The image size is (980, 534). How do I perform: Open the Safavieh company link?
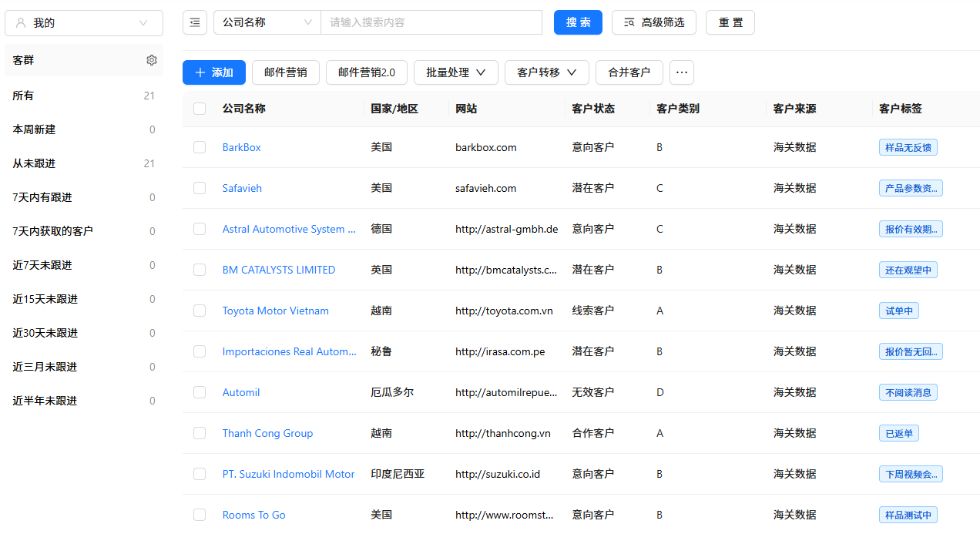pos(242,188)
